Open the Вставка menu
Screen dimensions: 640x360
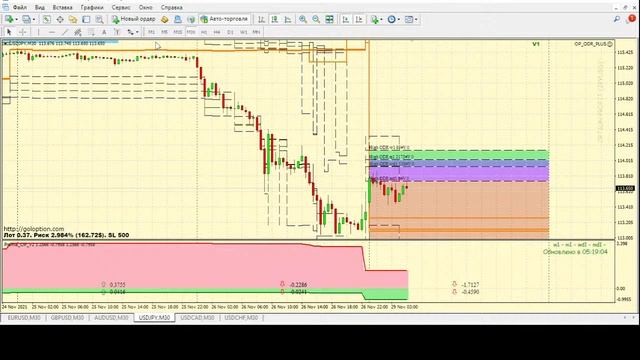(62, 7)
